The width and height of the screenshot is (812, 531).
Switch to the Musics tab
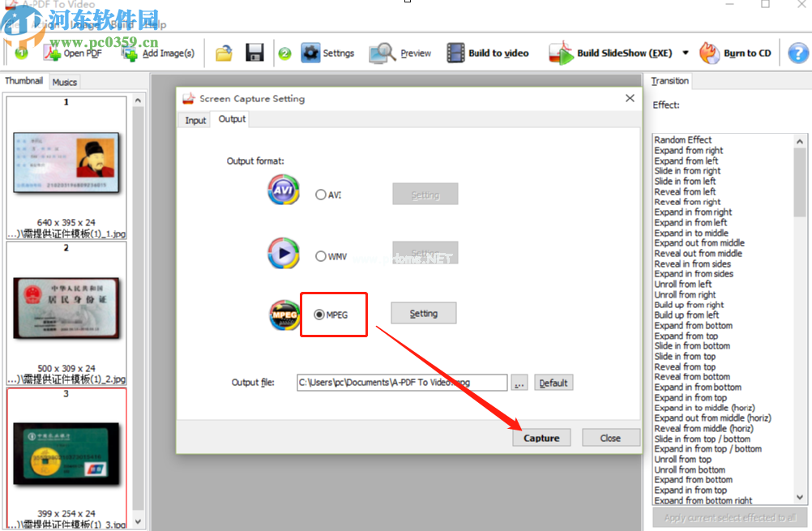point(64,82)
